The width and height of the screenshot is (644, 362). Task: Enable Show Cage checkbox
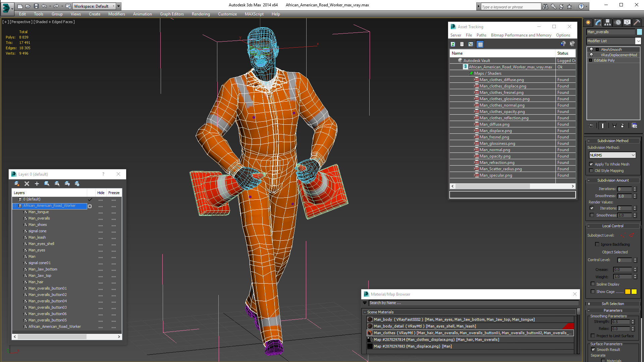[x=593, y=292]
